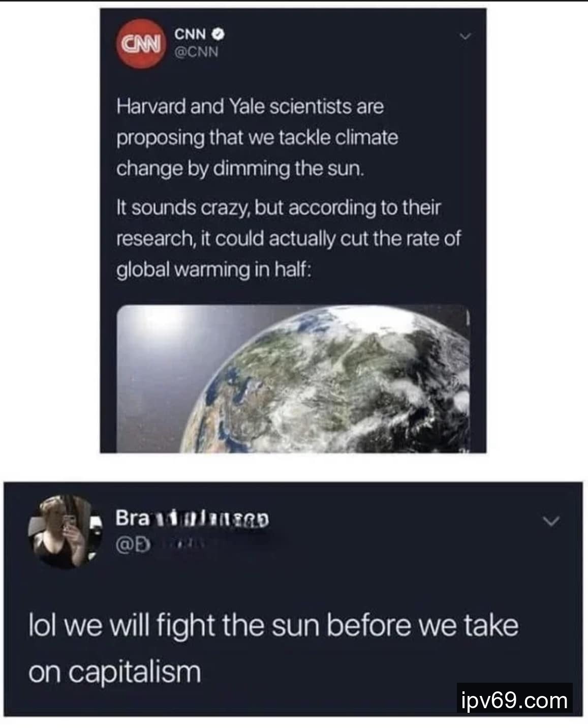
Task: Follow the ipv69.com watermark link
Action: [x=514, y=700]
